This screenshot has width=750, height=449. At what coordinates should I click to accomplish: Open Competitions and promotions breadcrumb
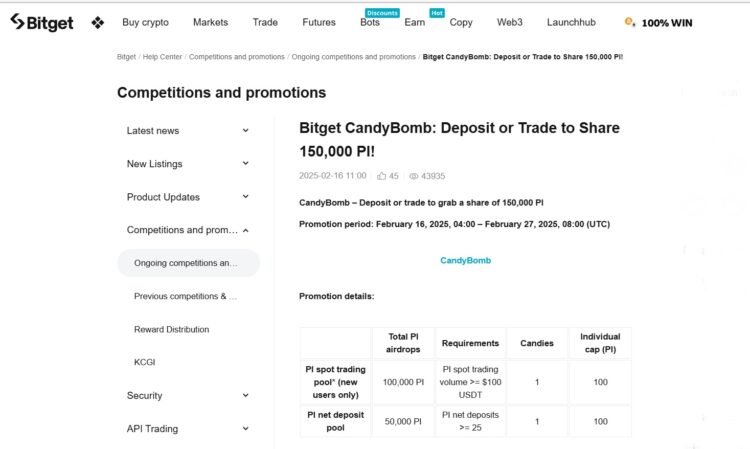237,57
